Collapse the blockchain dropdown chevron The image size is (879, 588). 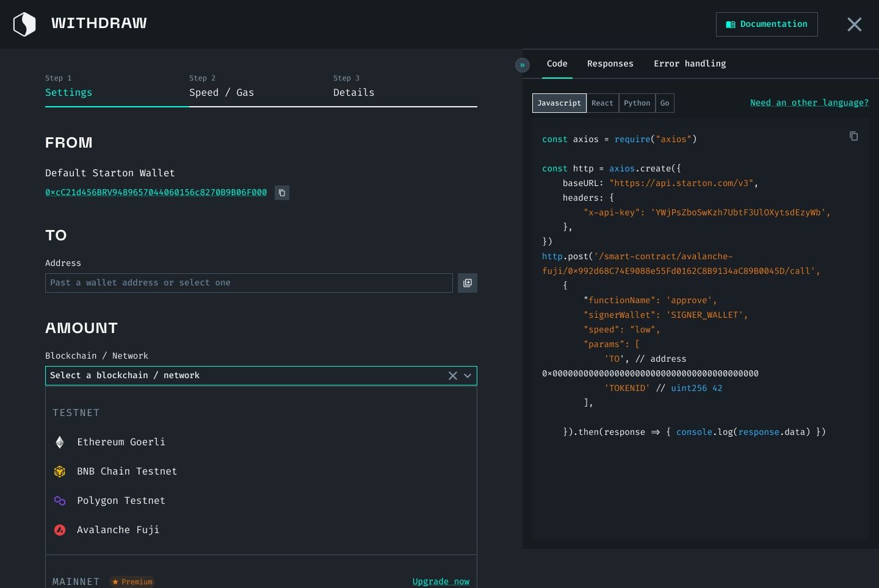[x=468, y=376]
